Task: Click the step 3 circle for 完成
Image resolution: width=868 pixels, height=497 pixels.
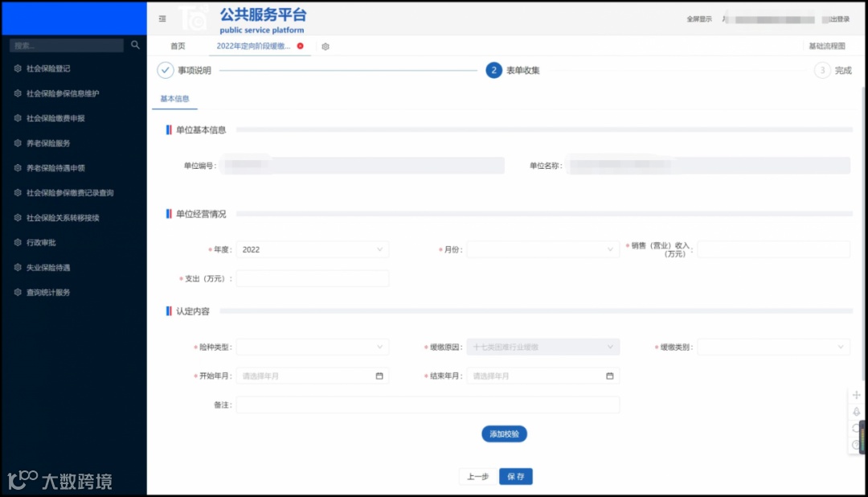Action: pos(822,70)
